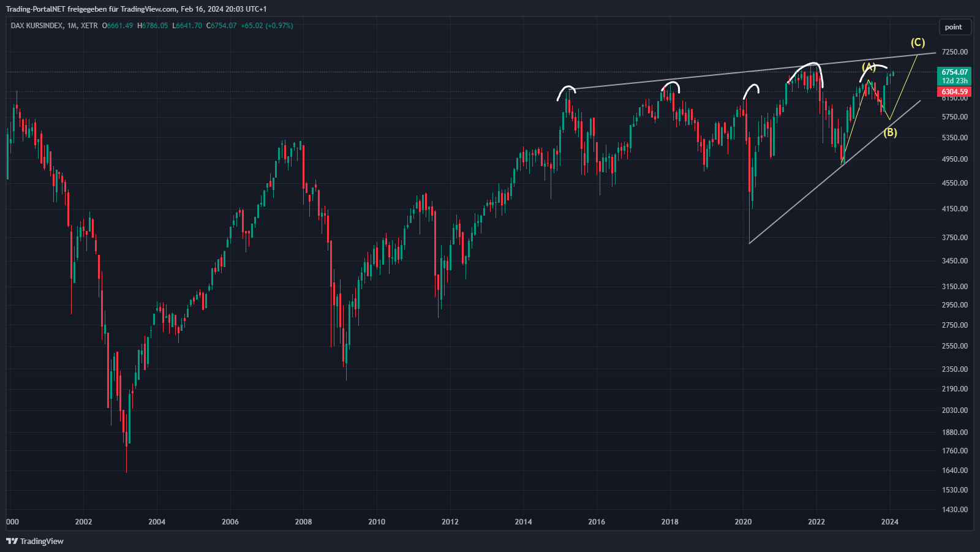The width and height of the screenshot is (980, 552).
Task: Click the yellow (B) wave label
Action: pyautogui.click(x=890, y=132)
